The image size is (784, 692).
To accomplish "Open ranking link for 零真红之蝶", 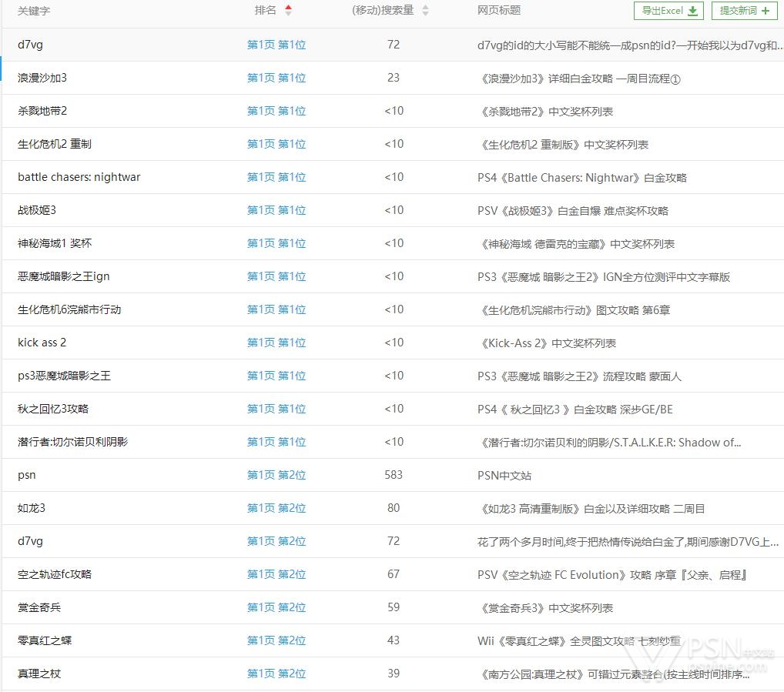I will [276, 640].
